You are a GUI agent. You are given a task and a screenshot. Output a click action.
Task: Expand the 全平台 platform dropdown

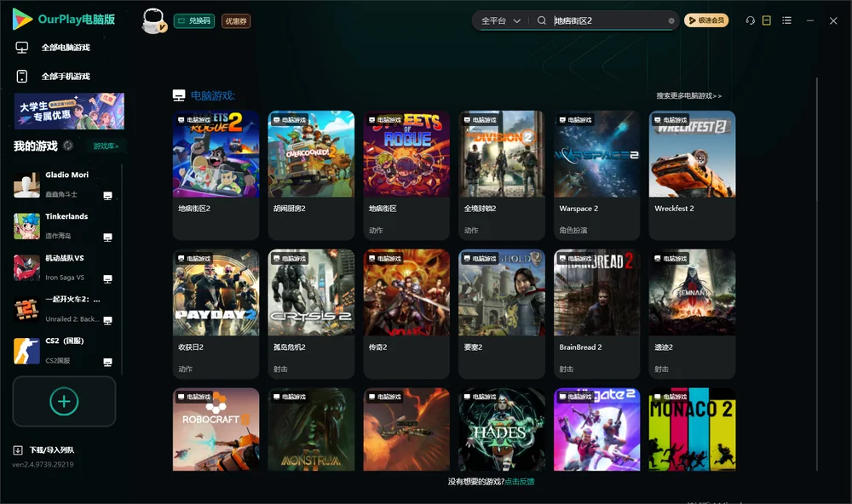500,20
